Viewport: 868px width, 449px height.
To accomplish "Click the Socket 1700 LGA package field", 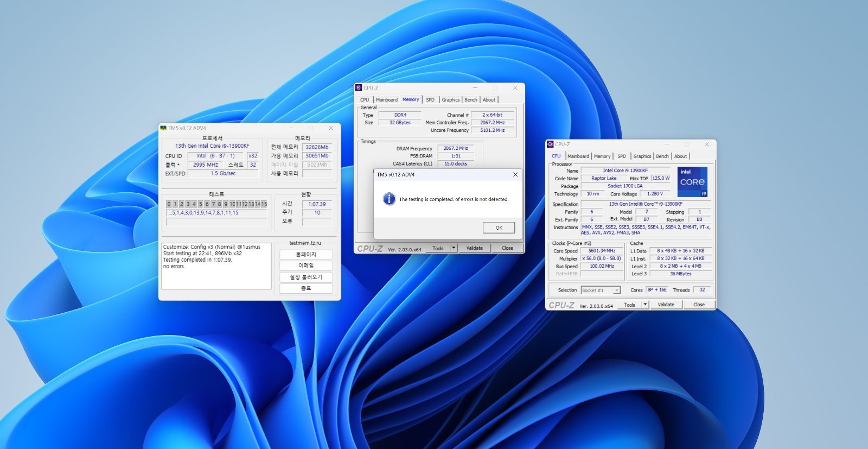I will (625, 186).
